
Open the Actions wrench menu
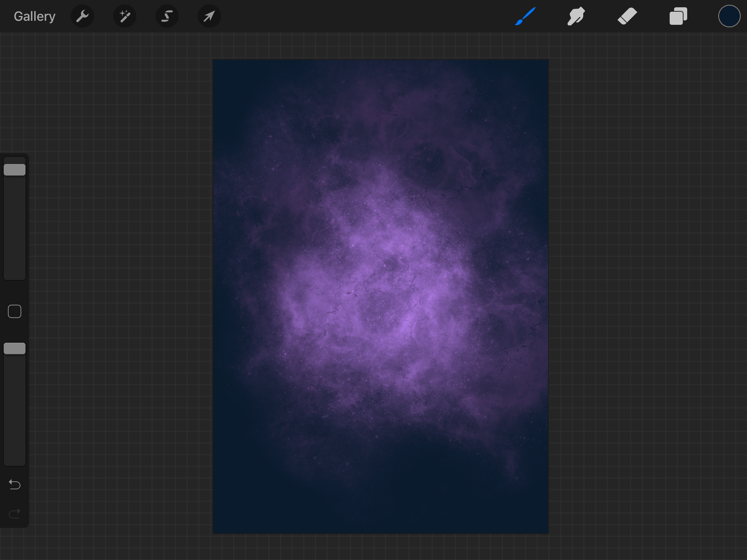tap(82, 16)
